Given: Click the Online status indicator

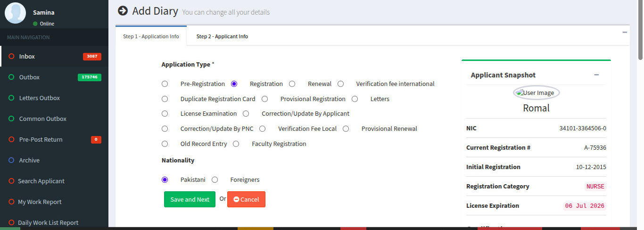Looking at the screenshot, I should (43, 24).
